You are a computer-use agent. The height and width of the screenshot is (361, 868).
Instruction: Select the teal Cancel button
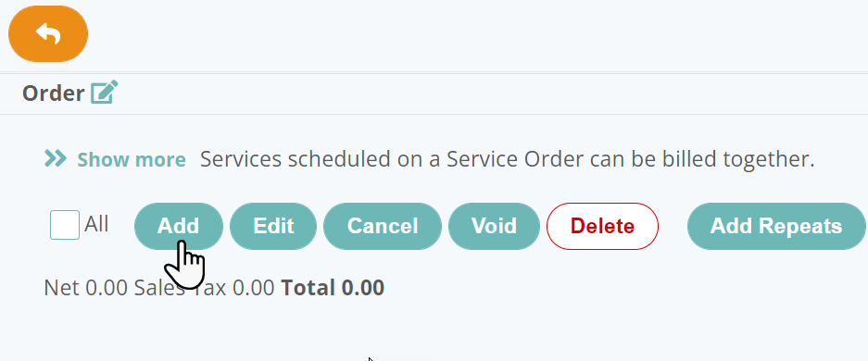pyautogui.click(x=383, y=226)
